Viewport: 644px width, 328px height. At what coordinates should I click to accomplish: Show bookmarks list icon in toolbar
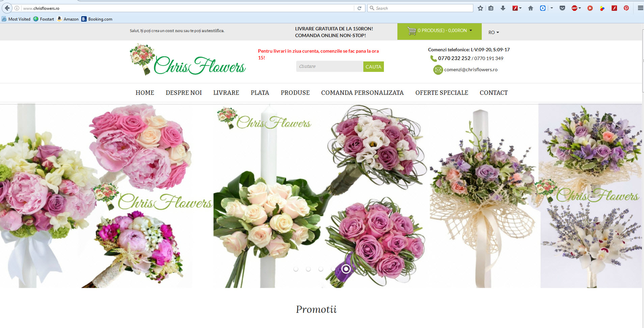pos(491,8)
